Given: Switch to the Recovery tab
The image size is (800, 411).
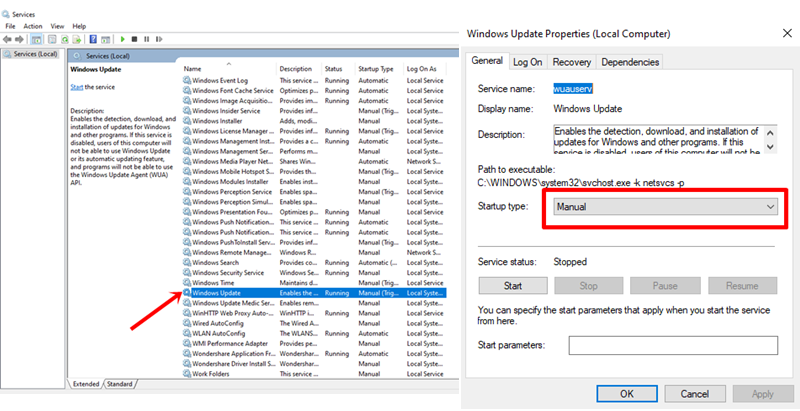Looking at the screenshot, I should point(571,62).
